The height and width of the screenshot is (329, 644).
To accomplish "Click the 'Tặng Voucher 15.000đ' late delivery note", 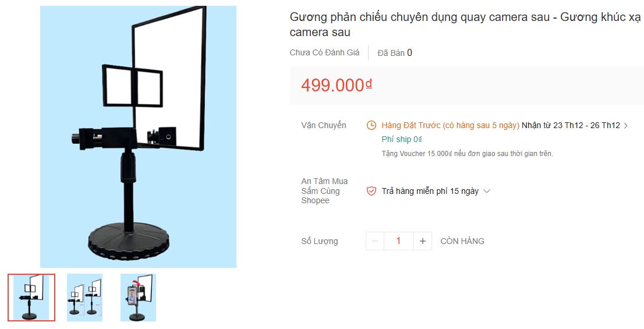I will tap(468, 154).
